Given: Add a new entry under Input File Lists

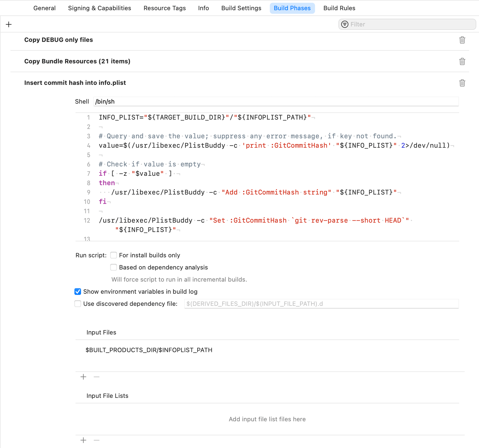Looking at the screenshot, I should point(83,440).
